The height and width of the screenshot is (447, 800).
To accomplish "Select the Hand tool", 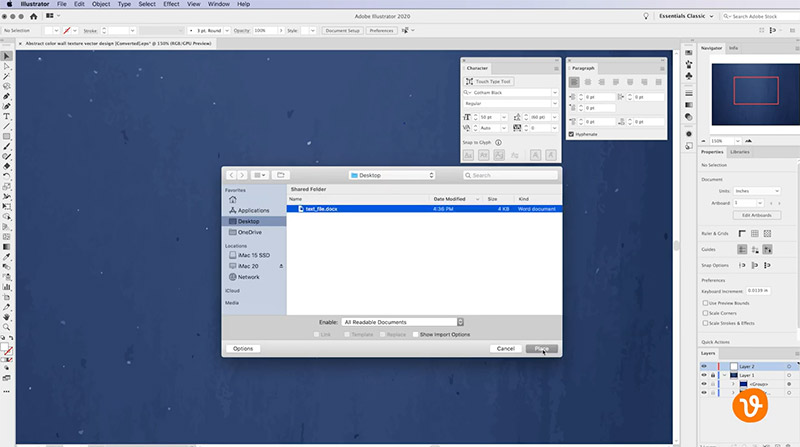I will (7, 317).
